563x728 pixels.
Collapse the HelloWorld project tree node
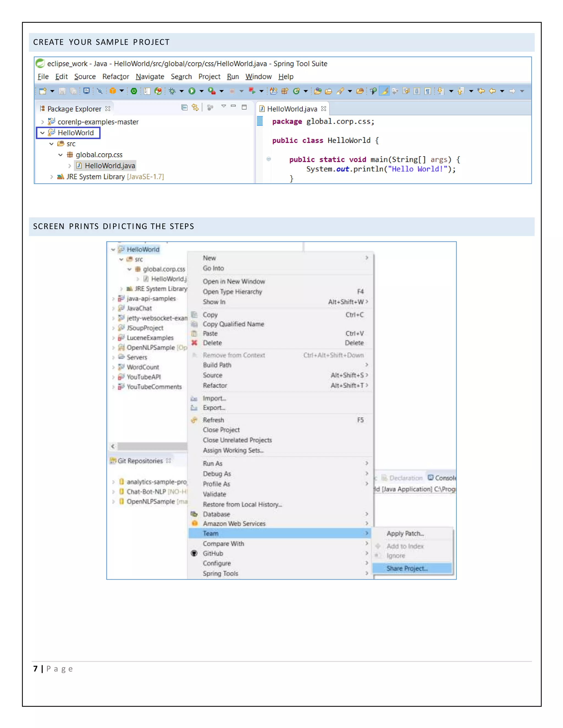(42, 133)
